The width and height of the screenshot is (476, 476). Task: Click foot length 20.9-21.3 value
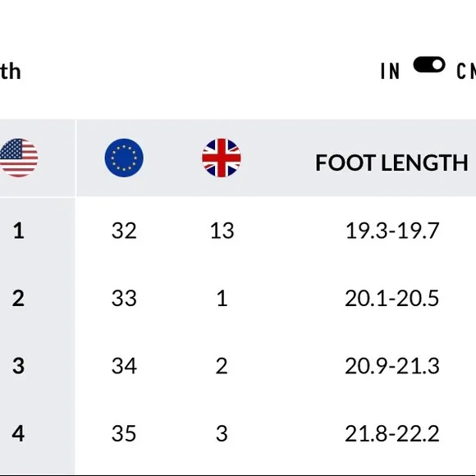[392, 365]
